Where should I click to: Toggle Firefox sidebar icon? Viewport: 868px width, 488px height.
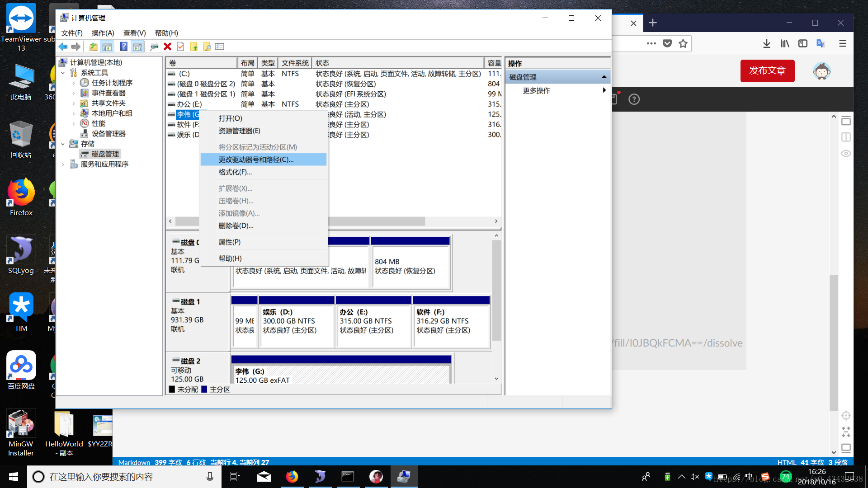tap(803, 43)
